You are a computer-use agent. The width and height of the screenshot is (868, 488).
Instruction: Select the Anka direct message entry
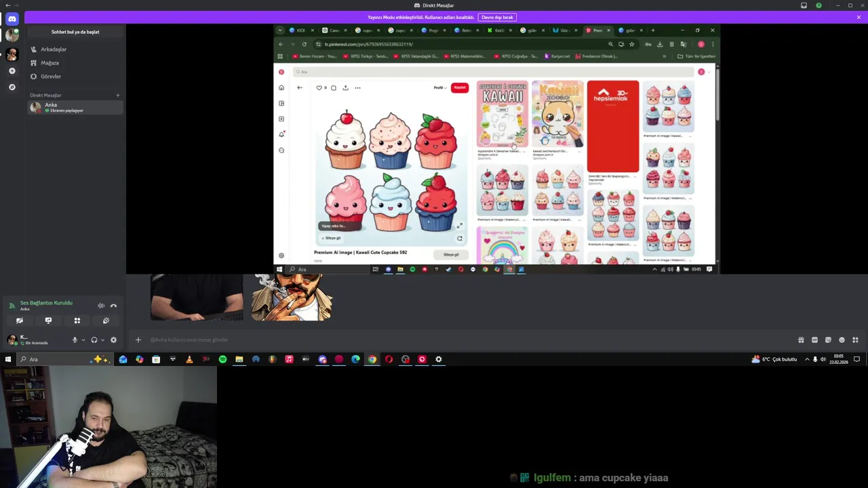(75, 108)
